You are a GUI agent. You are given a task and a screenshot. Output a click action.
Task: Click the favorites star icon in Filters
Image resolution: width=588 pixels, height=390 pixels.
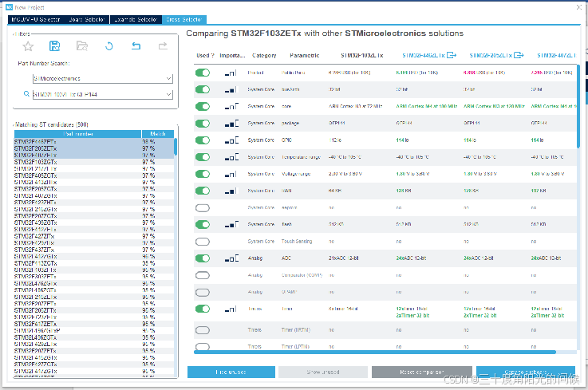(x=28, y=46)
